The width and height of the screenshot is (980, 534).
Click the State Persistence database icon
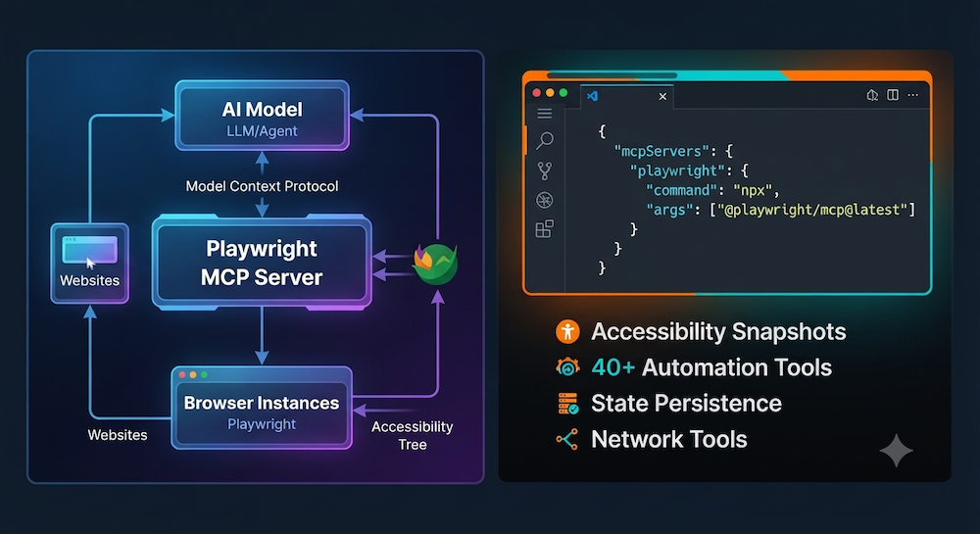pyautogui.click(x=567, y=404)
